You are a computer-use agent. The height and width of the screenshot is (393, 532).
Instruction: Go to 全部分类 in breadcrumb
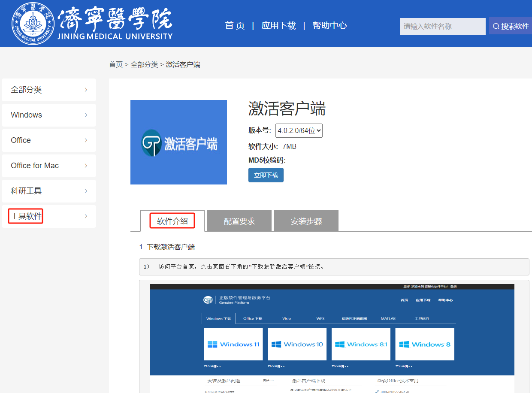click(144, 64)
